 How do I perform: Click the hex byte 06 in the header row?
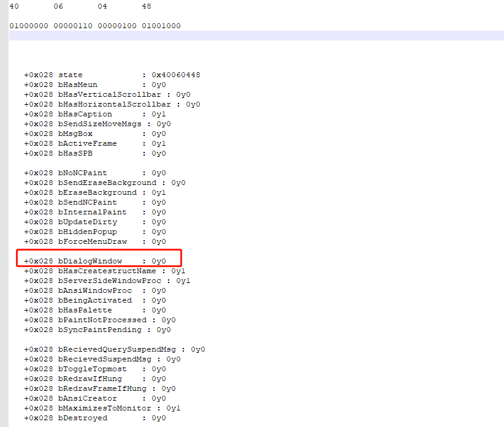pyautogui.click(x=58, y=6)
